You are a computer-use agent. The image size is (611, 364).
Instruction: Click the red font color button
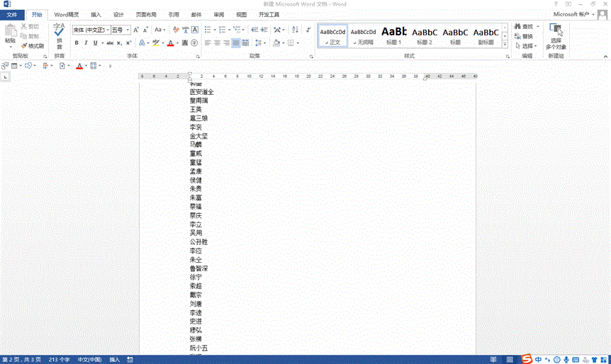tap(169, 43)
